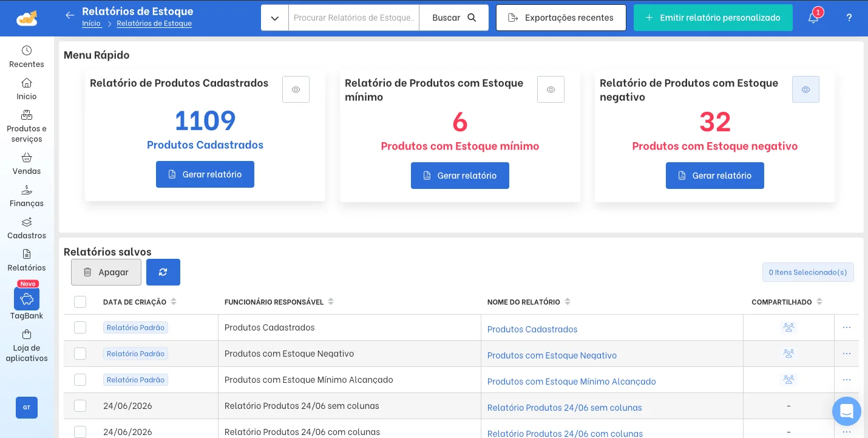
Task: Click the cloud logo icon at top left
Action: (x=27, y=18)
